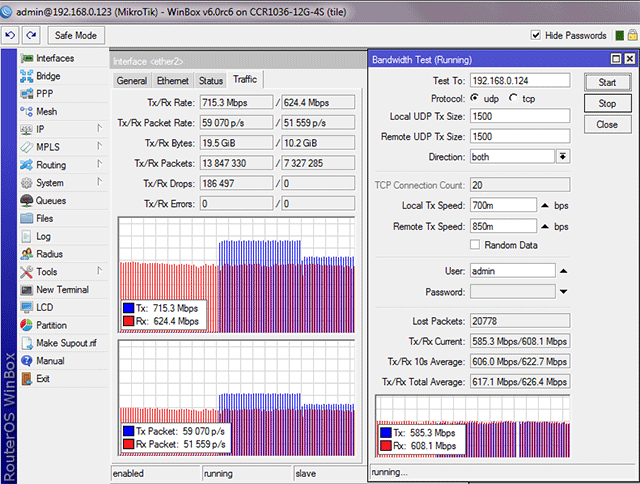Open the System gear icon
Screen dimensions: 640x484
pyautogui.click(x=27, y=183)
